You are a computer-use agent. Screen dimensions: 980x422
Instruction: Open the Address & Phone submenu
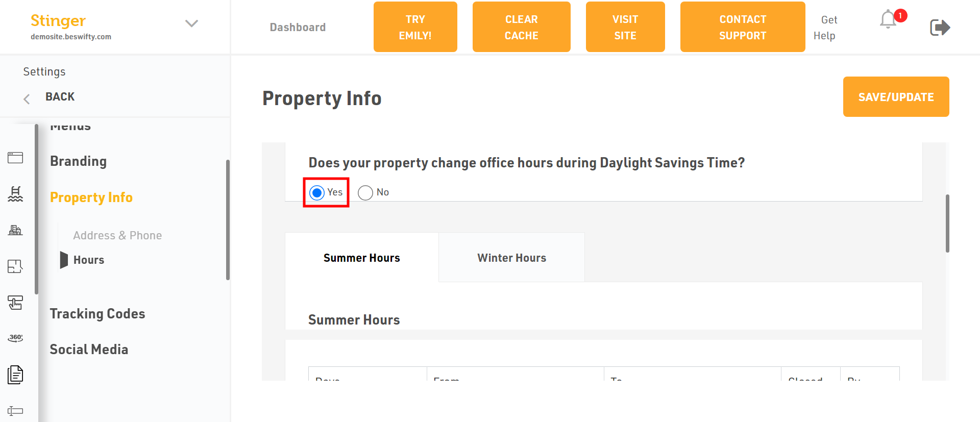click(x=117, y=235)
